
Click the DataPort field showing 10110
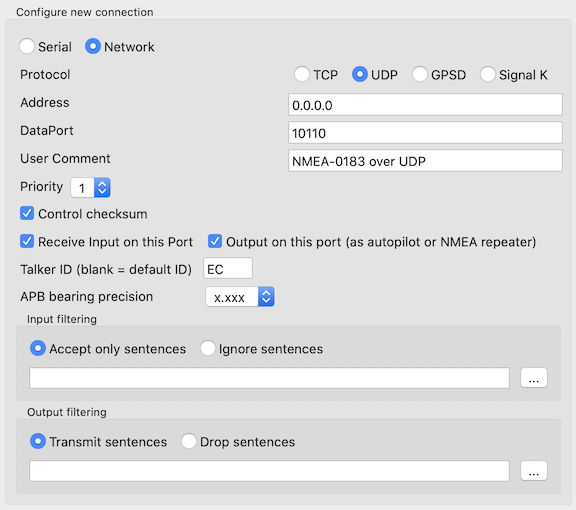425,133
